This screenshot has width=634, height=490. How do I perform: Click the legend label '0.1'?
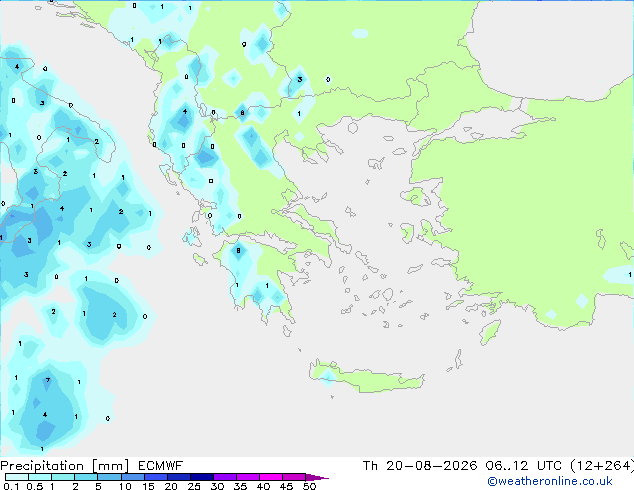11,486
